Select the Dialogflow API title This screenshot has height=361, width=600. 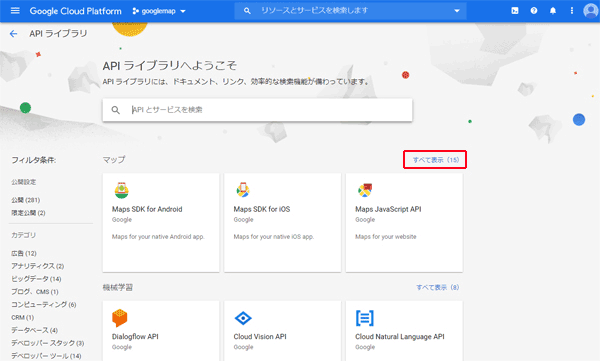[135, 336]
